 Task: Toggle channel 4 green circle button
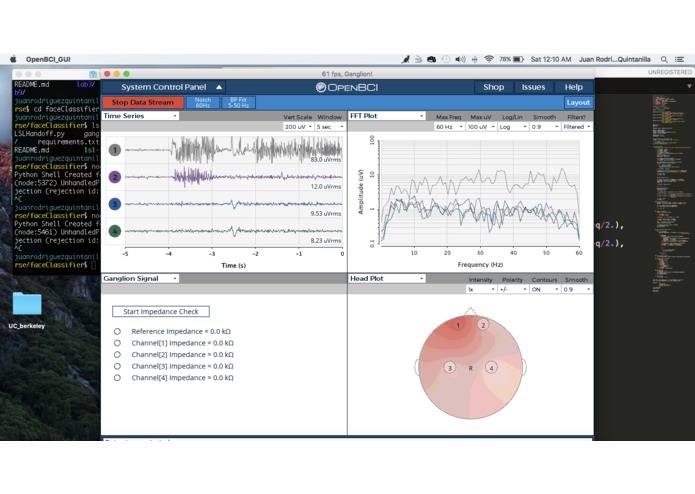click(115, 231)
